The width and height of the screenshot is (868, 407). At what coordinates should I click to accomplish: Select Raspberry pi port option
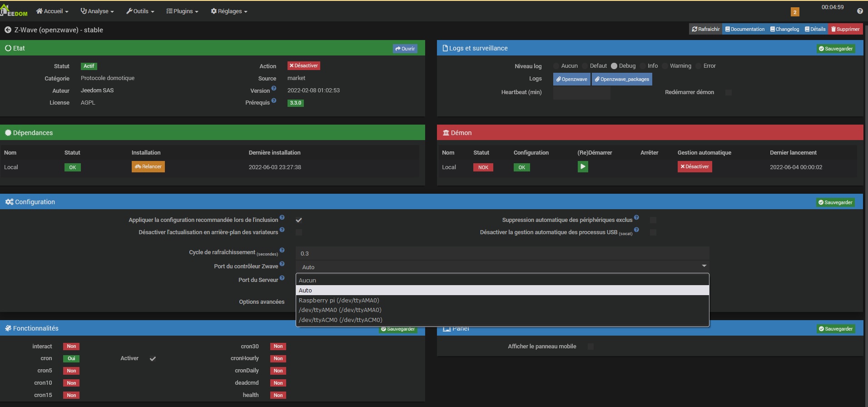pos(339,300)
